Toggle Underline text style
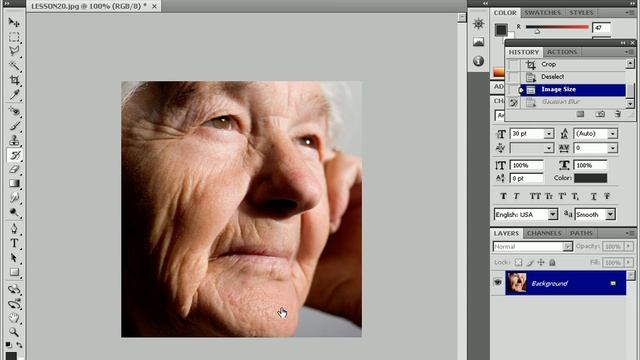This screenshot has height=360, width=640. point(593,196)
